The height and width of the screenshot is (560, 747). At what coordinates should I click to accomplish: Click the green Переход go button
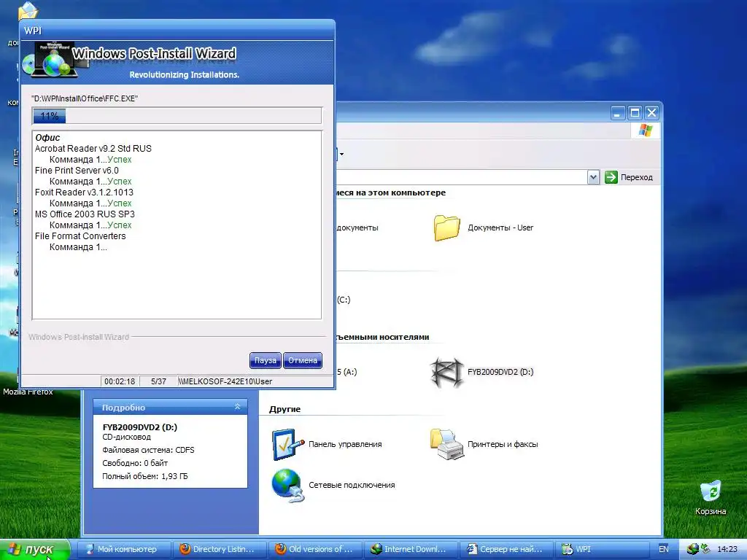pyautogui.click(x=629, y=177)
